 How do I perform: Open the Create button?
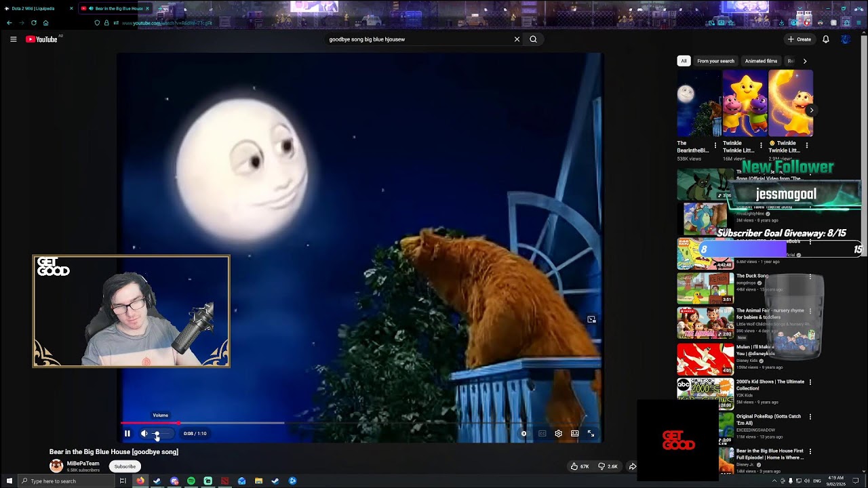tap(800, 39)
